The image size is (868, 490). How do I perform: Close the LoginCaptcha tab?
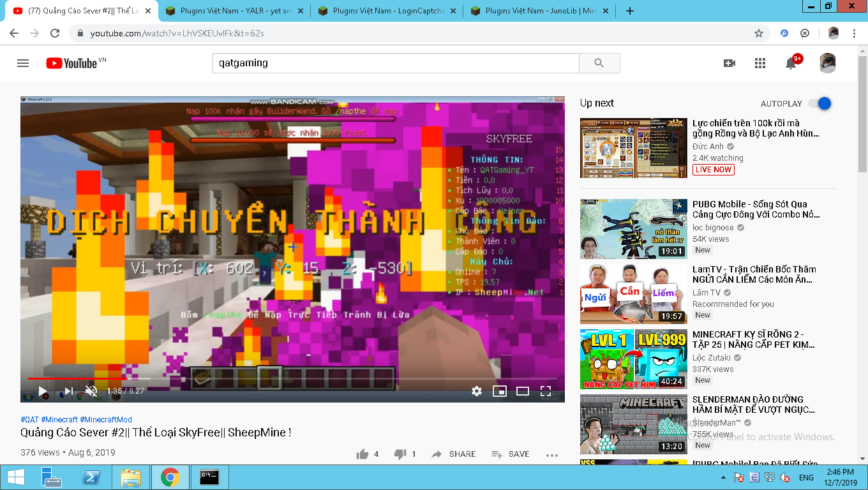[x=453, y=11]
